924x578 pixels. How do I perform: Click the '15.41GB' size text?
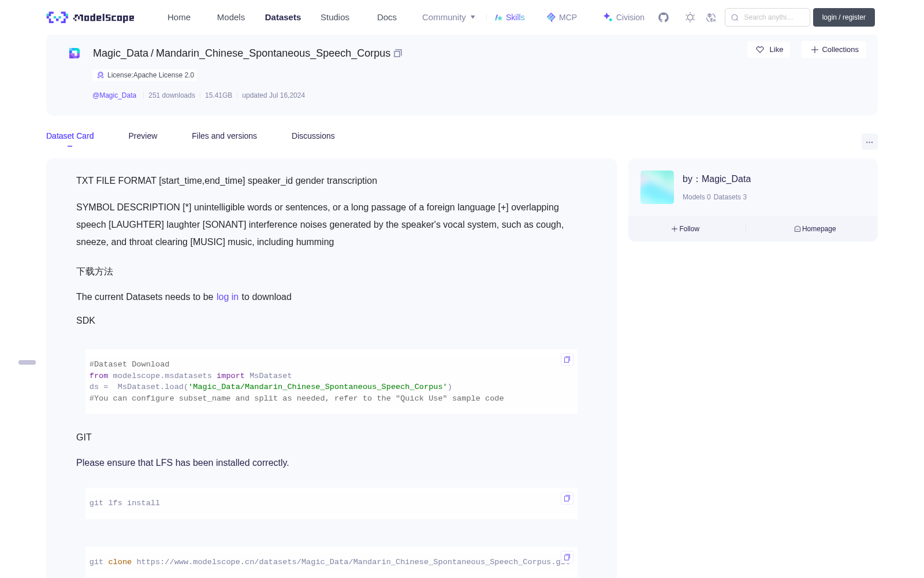click(218, 95)
